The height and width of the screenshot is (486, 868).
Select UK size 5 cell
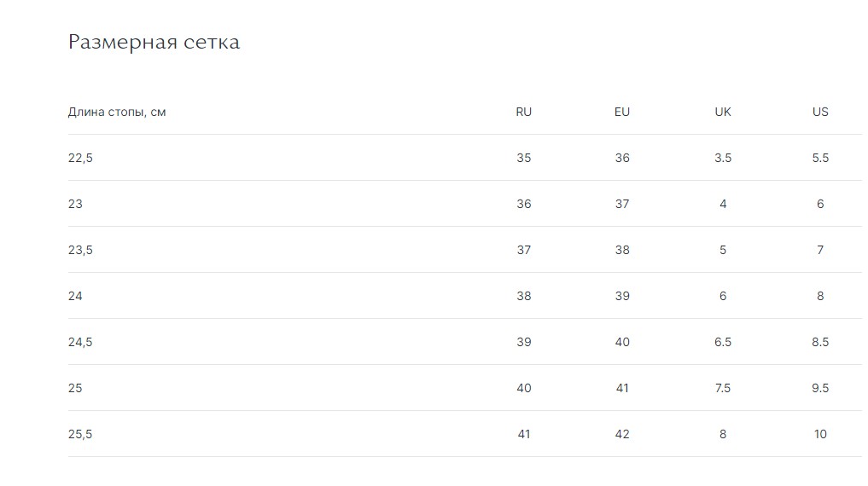723,250
